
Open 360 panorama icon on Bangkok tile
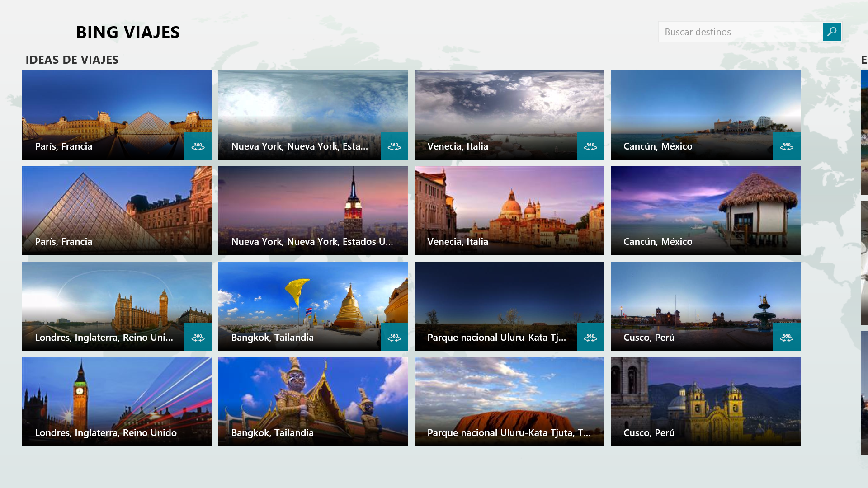(394, 337)
